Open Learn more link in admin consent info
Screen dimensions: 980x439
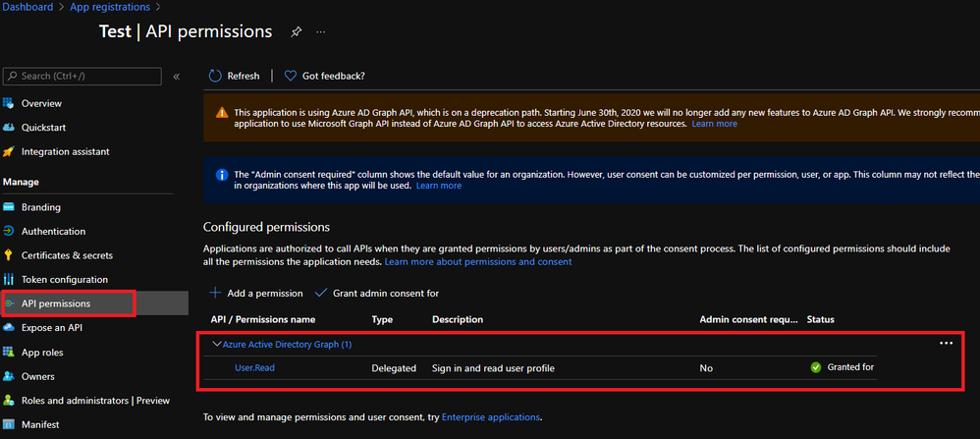click(x=439, y=186)
